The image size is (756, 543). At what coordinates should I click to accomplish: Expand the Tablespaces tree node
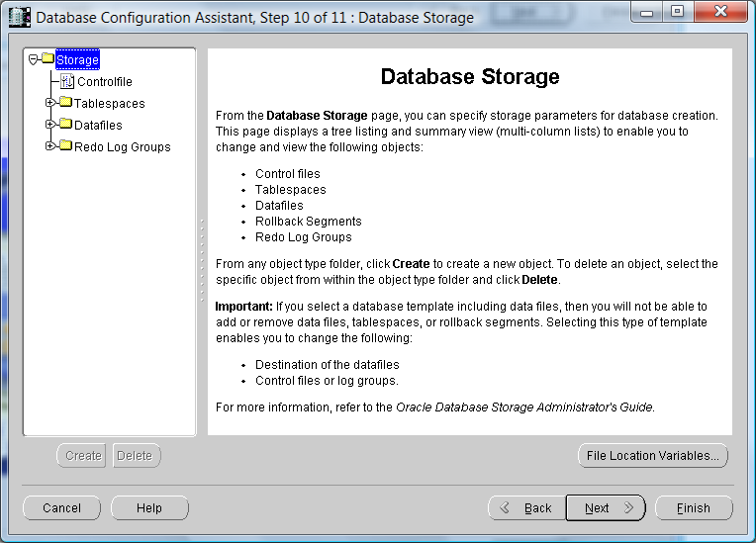pos(50,103)
